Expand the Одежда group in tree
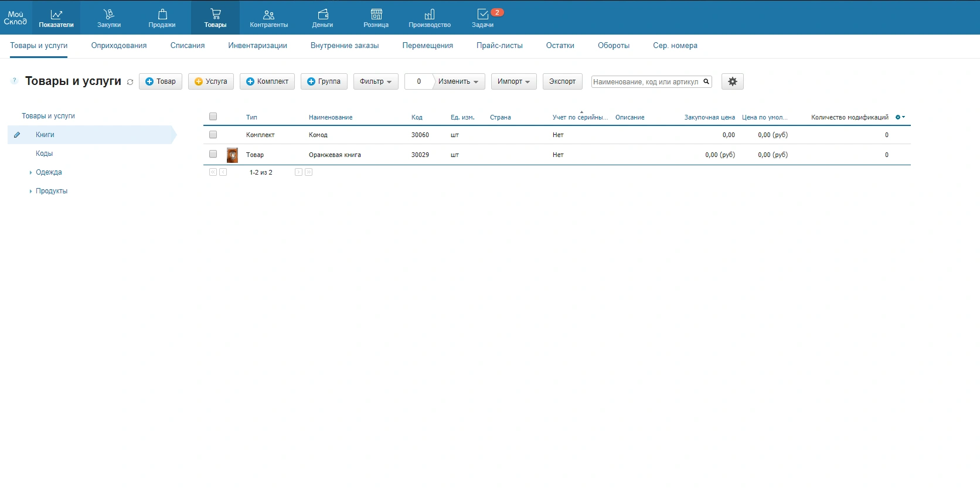Screen dimensions: 980x491 pos(30,172)
